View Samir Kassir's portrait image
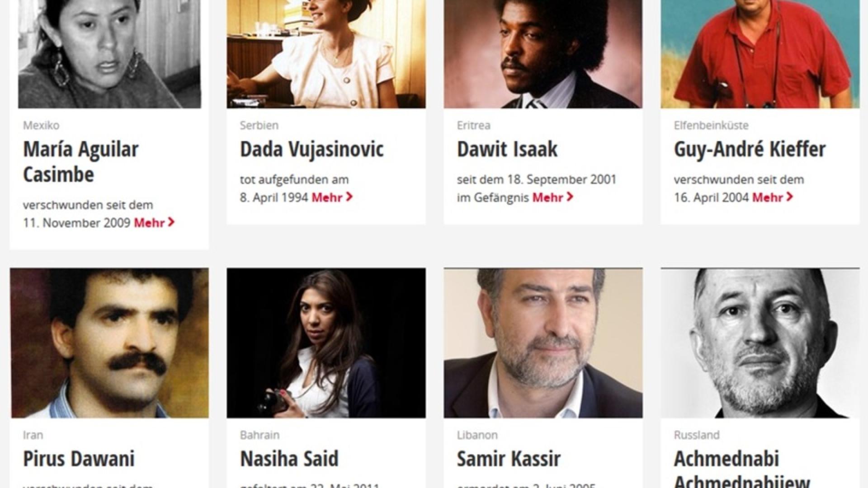 (543, 343)
